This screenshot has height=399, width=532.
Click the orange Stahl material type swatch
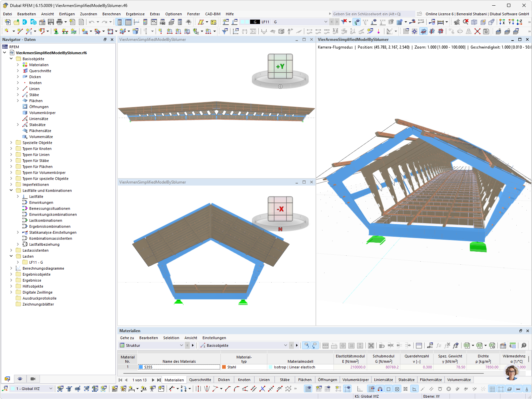click(x=224, y=367)
